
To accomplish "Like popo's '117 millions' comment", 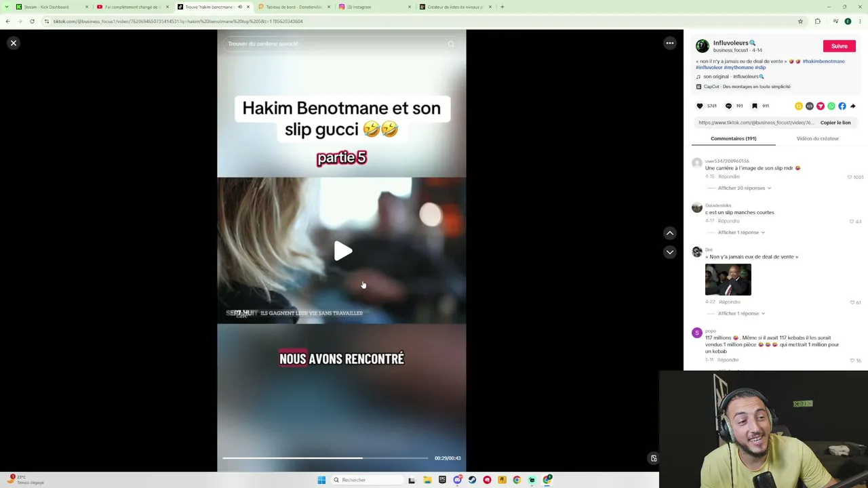I will (x=852, y=361).
